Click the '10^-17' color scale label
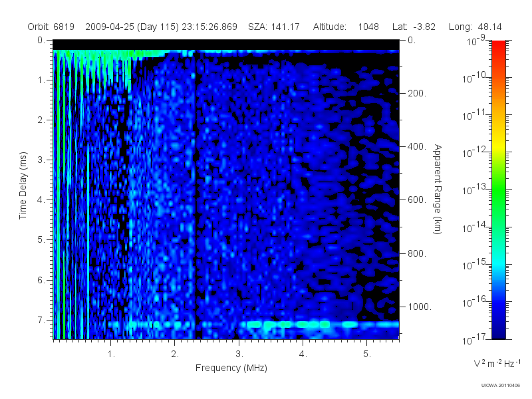The image size is (532, 399). pos(475,339)
